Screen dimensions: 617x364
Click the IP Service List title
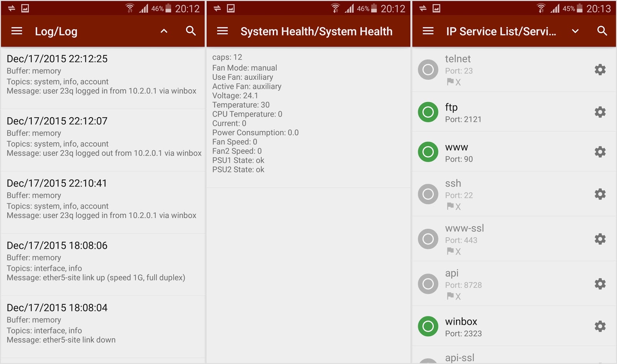coord(501,32)
